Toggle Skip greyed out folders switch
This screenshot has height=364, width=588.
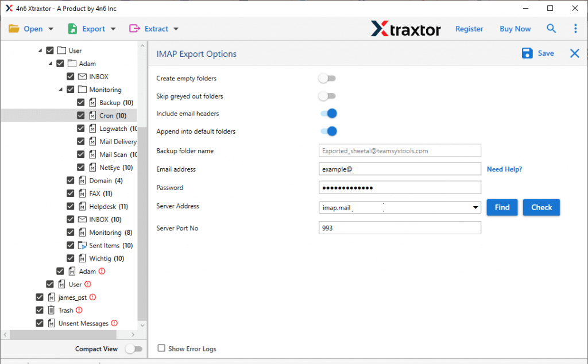[327, 96]
